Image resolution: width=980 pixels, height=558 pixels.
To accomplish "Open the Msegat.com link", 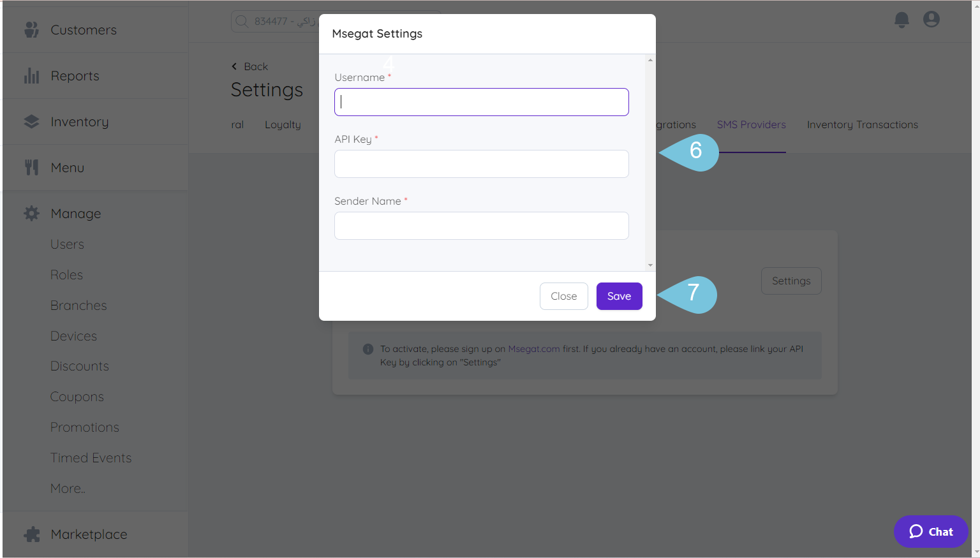I will click(x=533, y=349).
